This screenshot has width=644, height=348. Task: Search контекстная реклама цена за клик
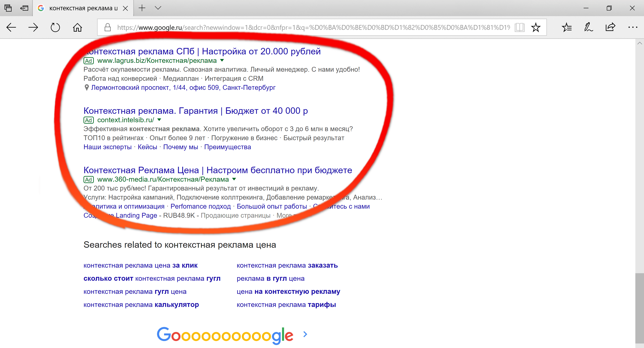click(x=140, y=265)
